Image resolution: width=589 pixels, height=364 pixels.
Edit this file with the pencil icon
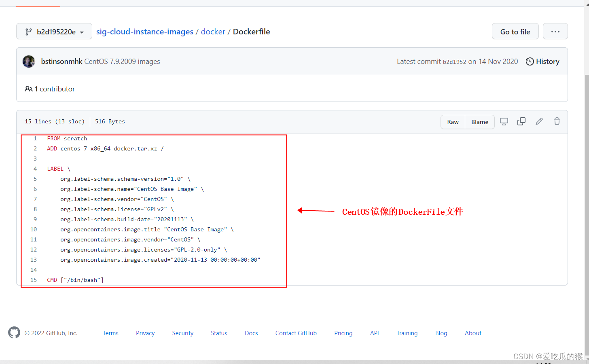pos(539,121)
